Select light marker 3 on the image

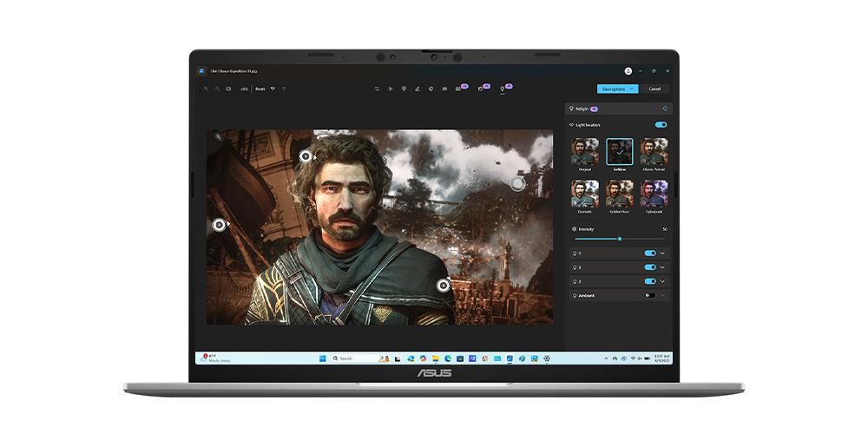pyautogui.click(x=444, y=285)
